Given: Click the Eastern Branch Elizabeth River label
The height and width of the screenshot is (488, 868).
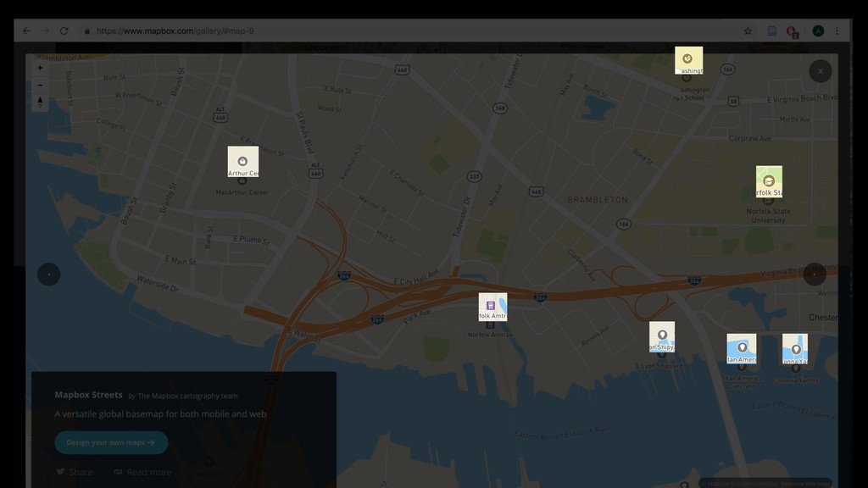Looking at the screenshot, I should tap(563, 433).
